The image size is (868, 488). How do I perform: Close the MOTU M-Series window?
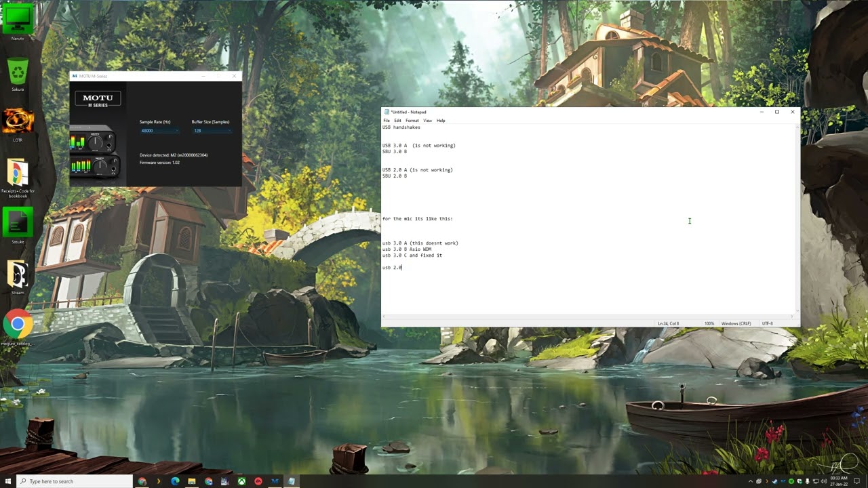234,76
